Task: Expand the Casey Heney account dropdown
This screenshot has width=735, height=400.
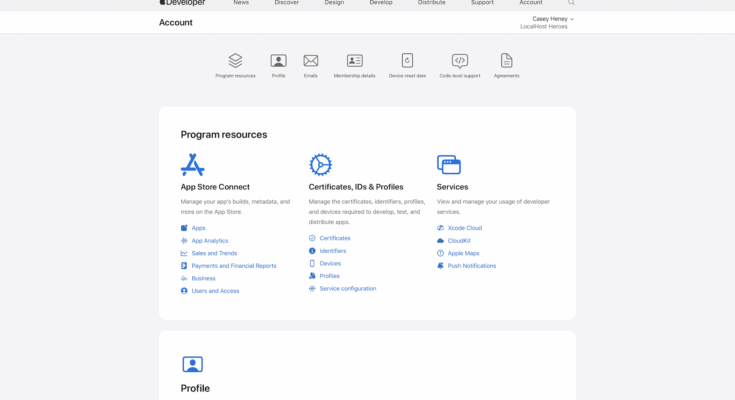Action: point(553,19)
